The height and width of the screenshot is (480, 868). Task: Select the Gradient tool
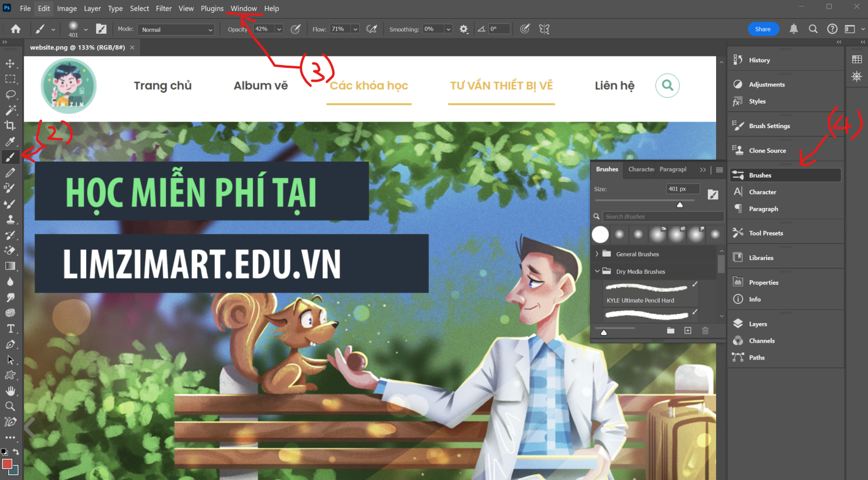(10, 266)
